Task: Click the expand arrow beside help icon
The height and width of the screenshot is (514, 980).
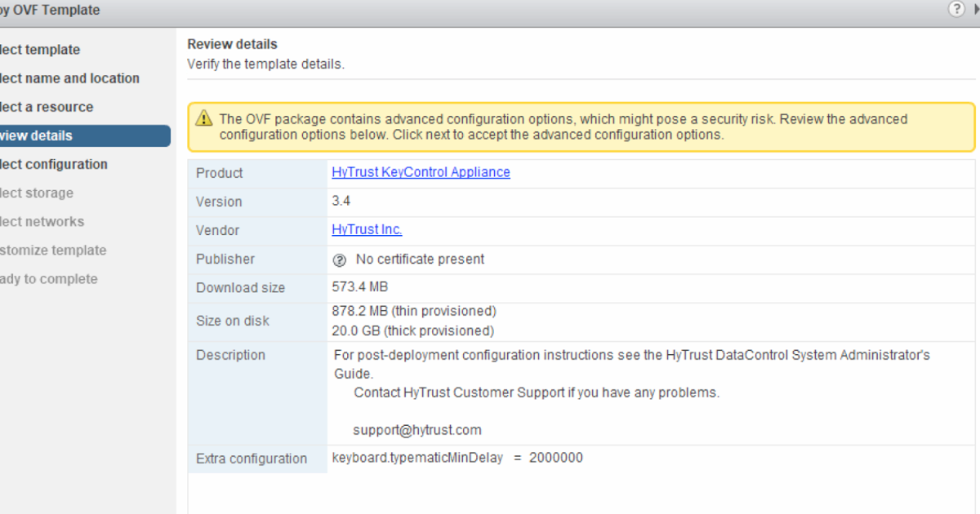Action: [x=976, y=9]
